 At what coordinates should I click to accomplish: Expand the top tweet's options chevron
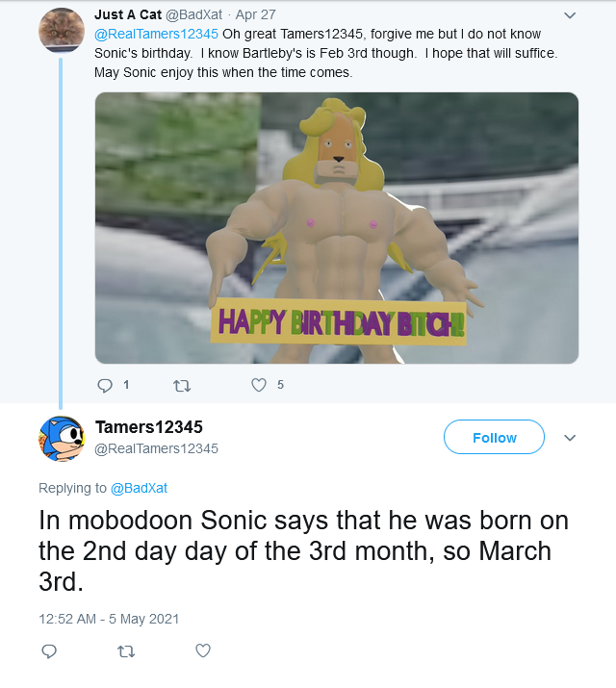click(x=569, y=15)
